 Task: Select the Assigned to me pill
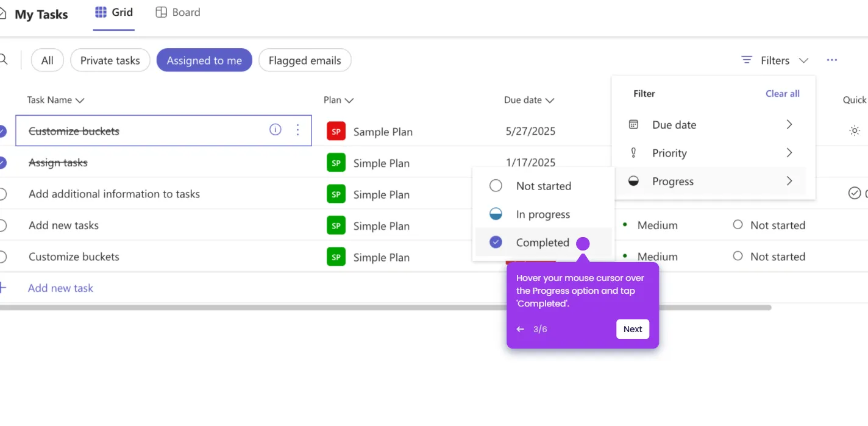(x=204, y=60)
